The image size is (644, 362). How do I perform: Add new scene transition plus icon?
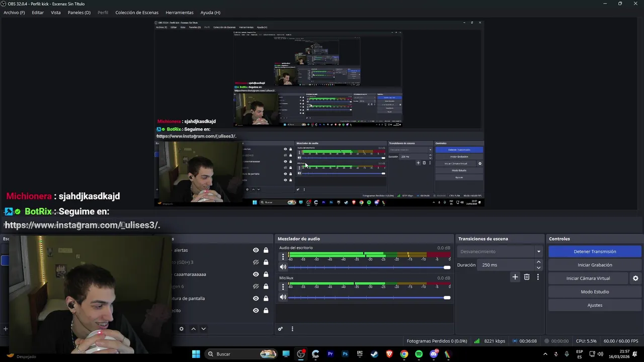coord(515,277)
